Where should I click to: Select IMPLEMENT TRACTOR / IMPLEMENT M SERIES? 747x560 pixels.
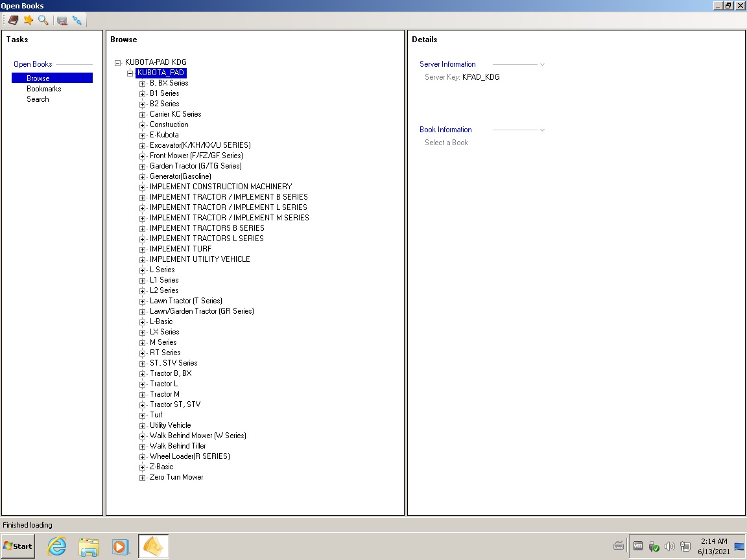coord(229,218)
